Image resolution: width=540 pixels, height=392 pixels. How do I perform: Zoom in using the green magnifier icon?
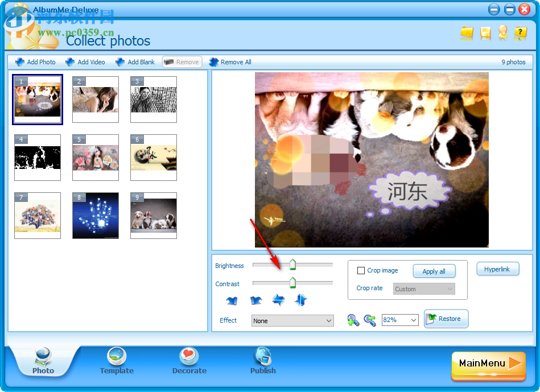(353, 320)
